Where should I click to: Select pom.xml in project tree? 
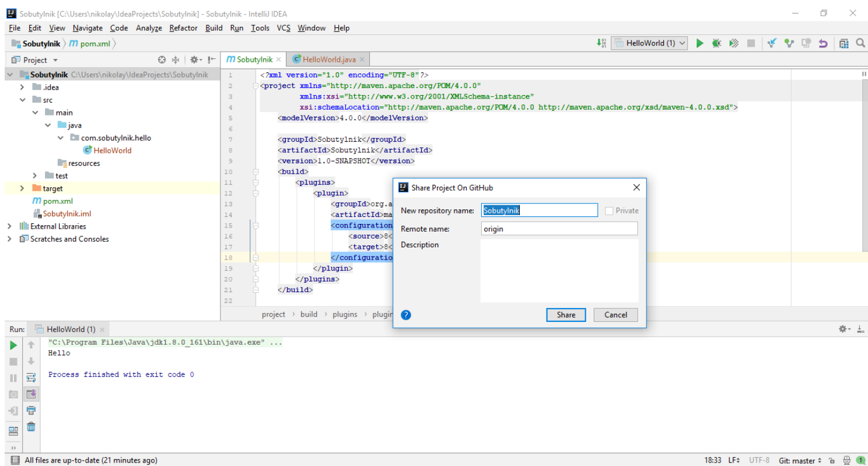click(57, 201)
